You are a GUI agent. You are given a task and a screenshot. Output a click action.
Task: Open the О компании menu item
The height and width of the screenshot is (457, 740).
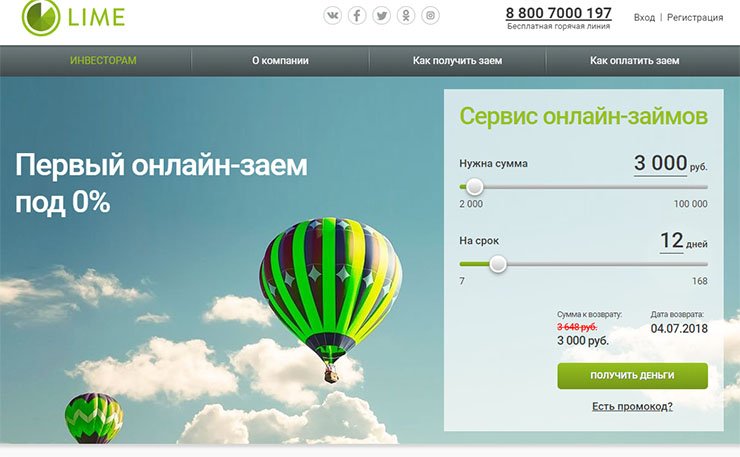pos(280,61)
